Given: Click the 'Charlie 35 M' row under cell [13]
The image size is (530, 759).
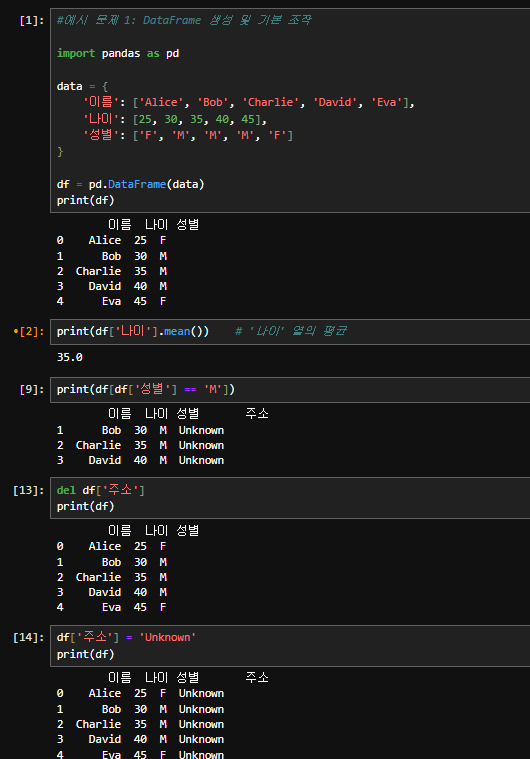Looking at the screenshot, I should 112,577.
